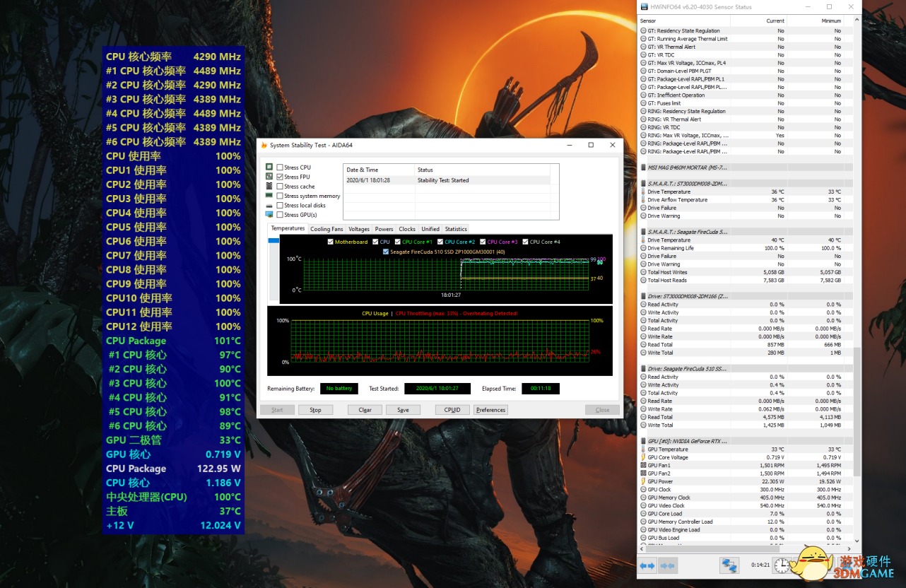Click fan icon next to GPU Fan2
This screenshot has height=588, width=906.
tap(643, 474)
